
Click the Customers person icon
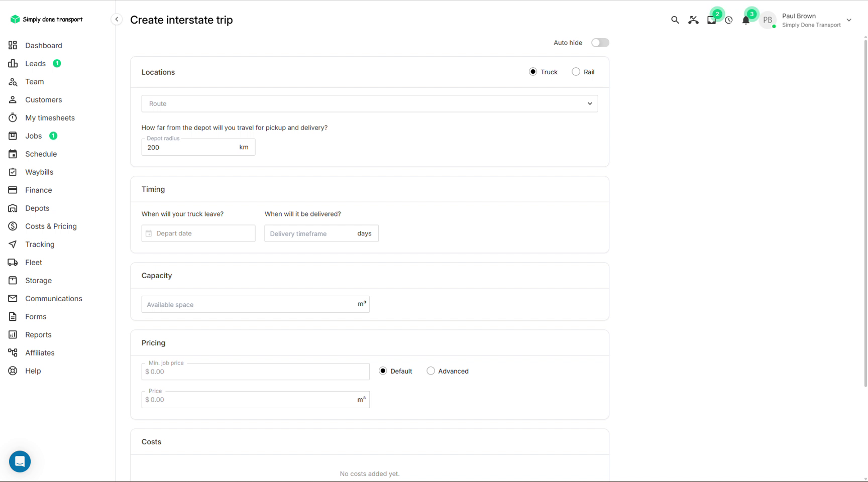click(13, 99)
